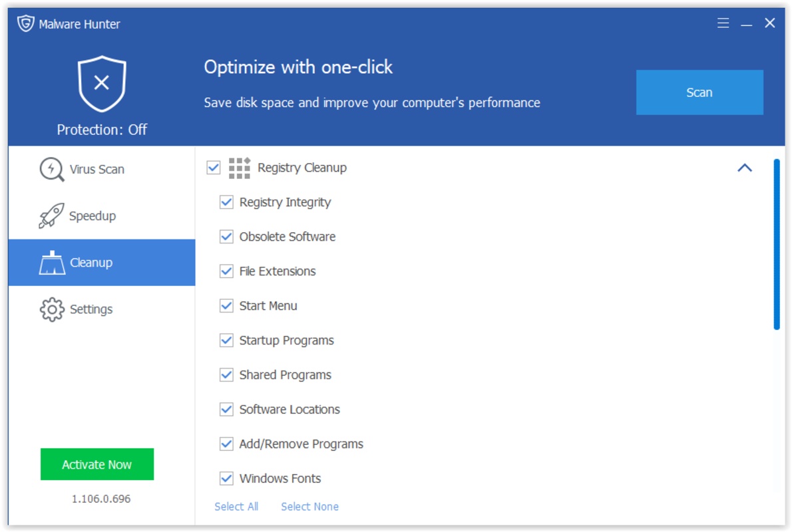Uncheck the Registry Integrity checkbox
The height and width of the screenshot is (532, 792).
tap(226, 202)
